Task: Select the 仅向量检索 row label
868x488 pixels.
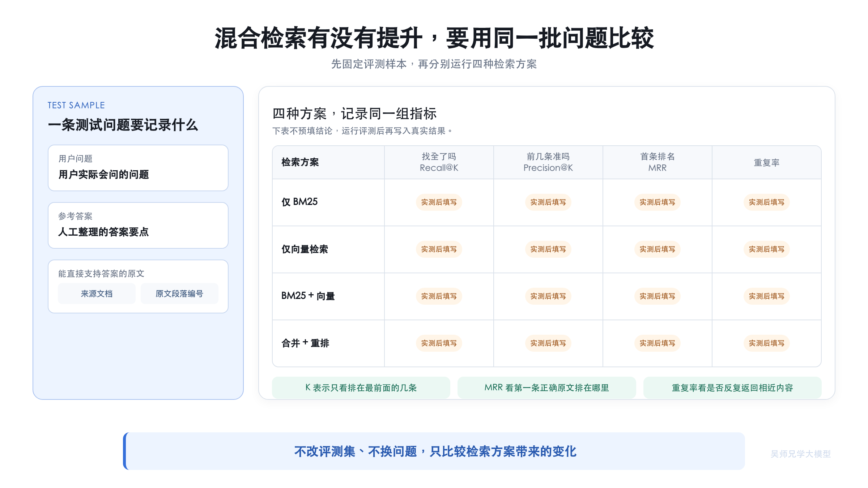Action: click(305, 249)
